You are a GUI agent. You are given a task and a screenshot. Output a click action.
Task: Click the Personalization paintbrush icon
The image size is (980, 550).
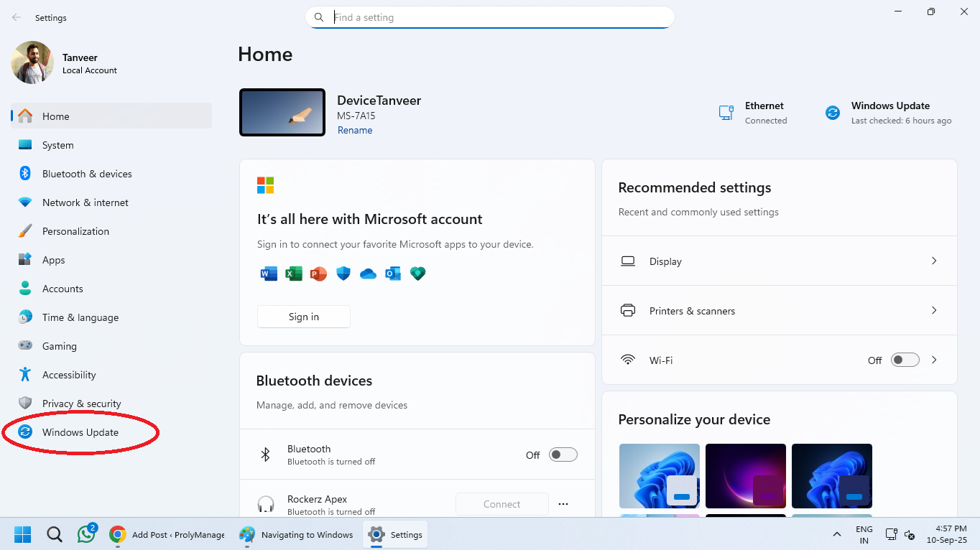tap(25, 230)
